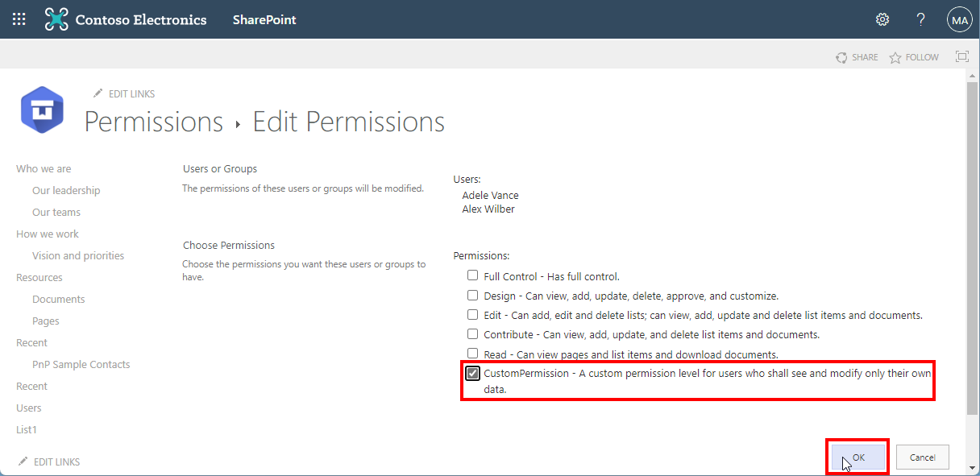Check the Full Control permission checkbox
This screenshot has height=476, width=980.
pyautogui.click(x=473, y=276)
